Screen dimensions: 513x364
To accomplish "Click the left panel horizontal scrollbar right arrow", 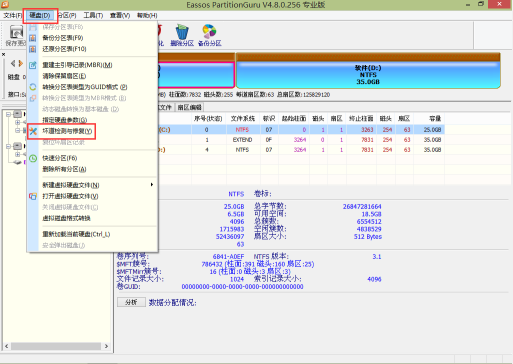I will [106, 346].
